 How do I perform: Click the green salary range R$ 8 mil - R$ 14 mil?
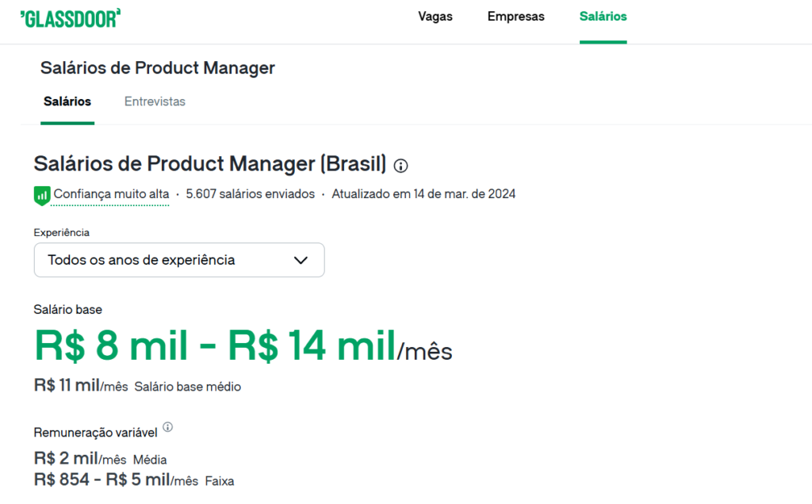[x=214, y=344]
